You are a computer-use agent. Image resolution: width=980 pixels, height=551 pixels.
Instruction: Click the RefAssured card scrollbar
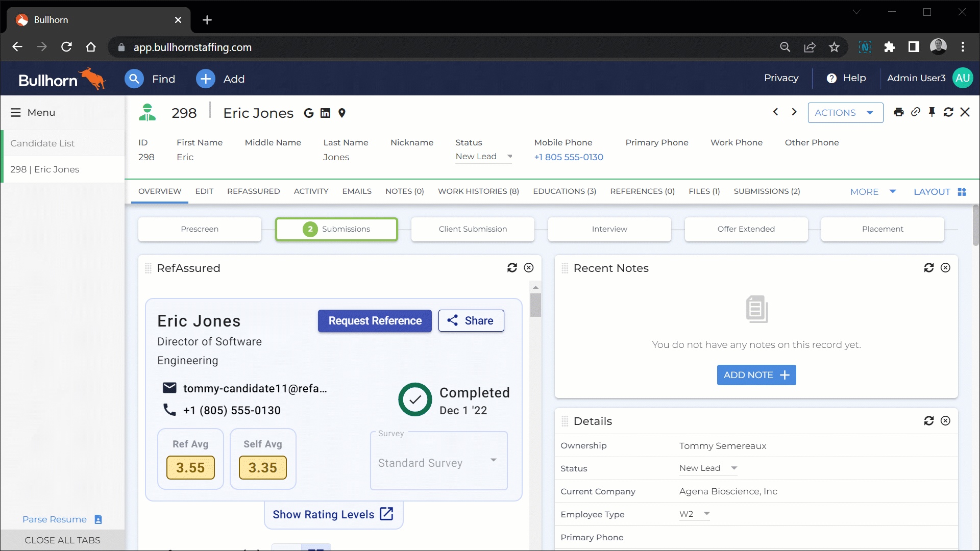point(535,305)
